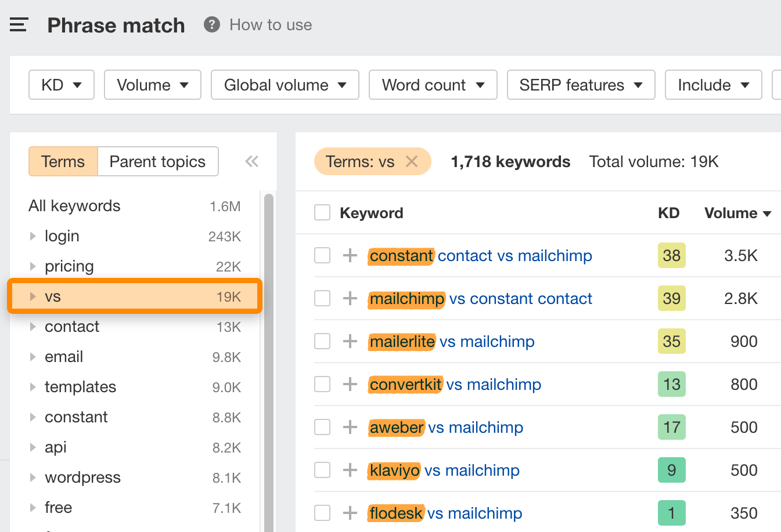The image size is (781, 532).
Task: Remove the Terms: vs filter chip
Action: coord(412,161)
